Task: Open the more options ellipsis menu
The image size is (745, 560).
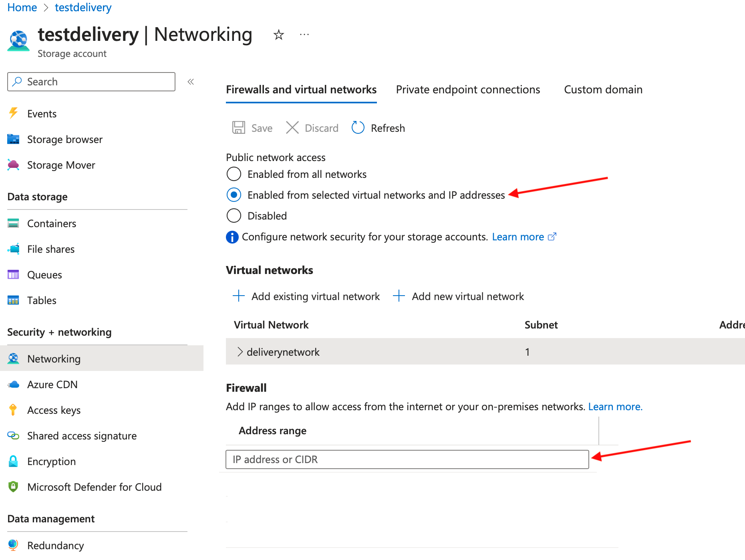Action: [304, 35]
